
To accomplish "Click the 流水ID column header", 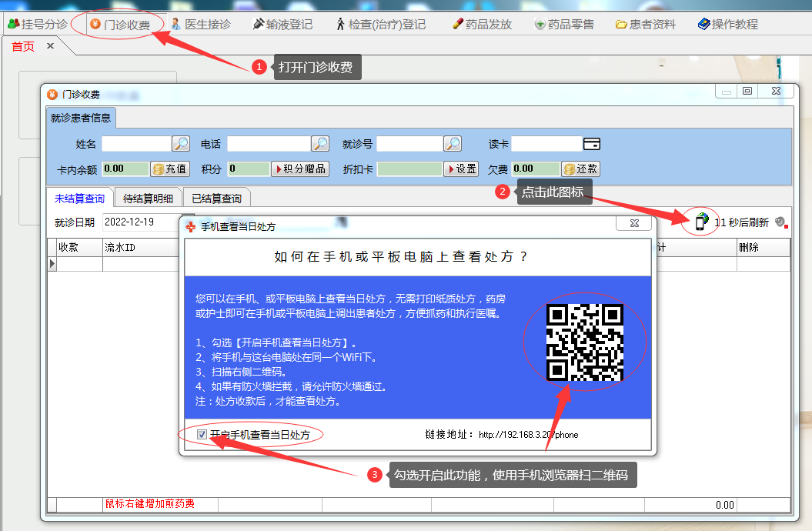I will coord(141,247).
